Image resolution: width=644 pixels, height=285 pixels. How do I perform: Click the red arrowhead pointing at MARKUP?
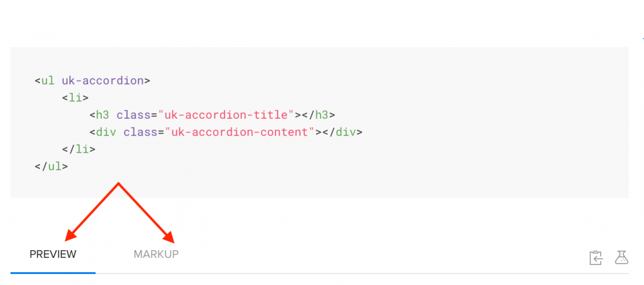tap(169, 237)
